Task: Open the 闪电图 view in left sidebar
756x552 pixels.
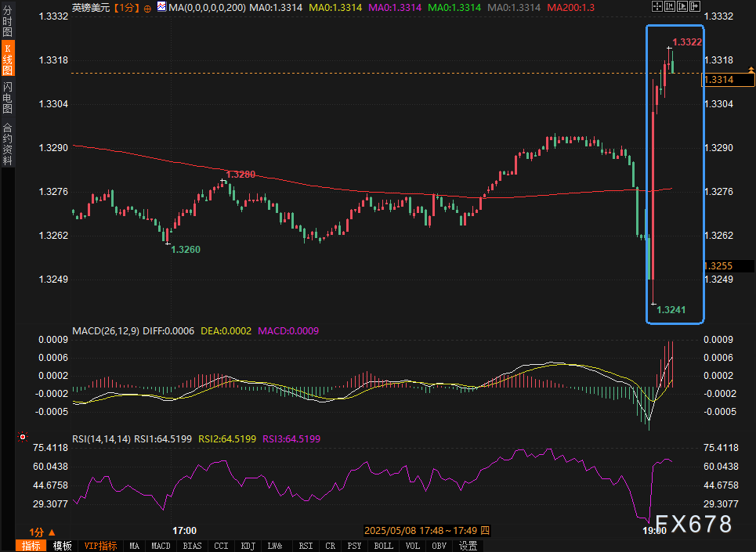Action: (8, 97)
